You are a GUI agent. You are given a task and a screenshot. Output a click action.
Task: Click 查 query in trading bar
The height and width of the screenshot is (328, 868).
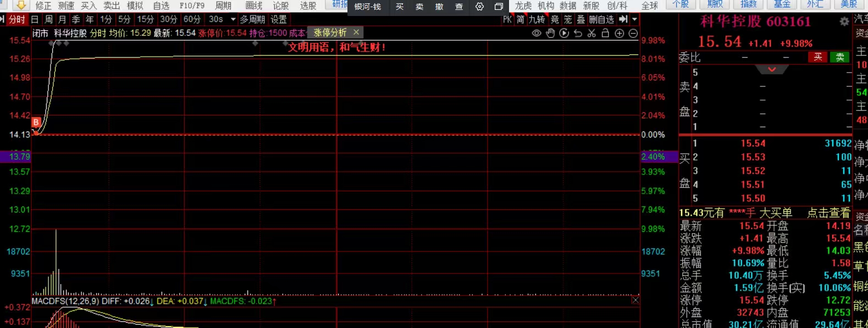459,7
